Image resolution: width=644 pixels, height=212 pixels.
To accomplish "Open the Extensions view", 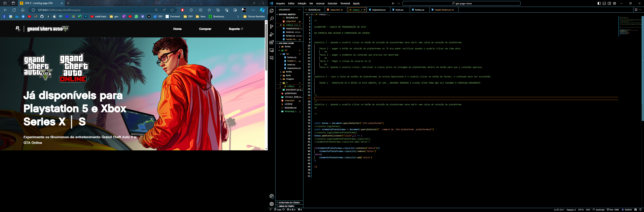I will [x=271, y=42].
